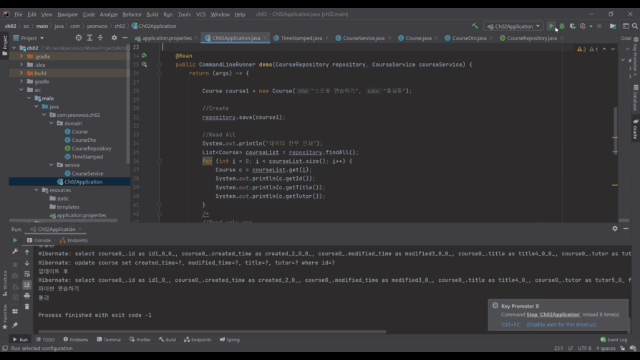Open the Terminal tool window button

click(x=109, y=340)
